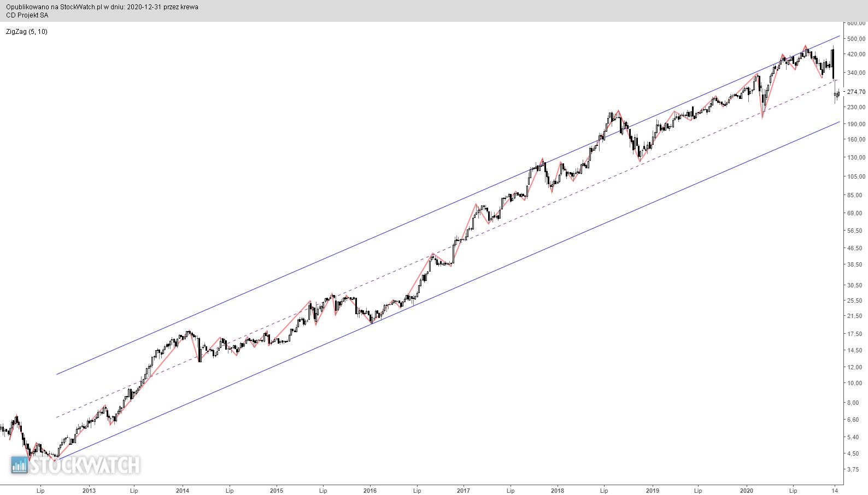Click the CD Projekt SA title text
The image size is (868, 495).
pos(27,15)
